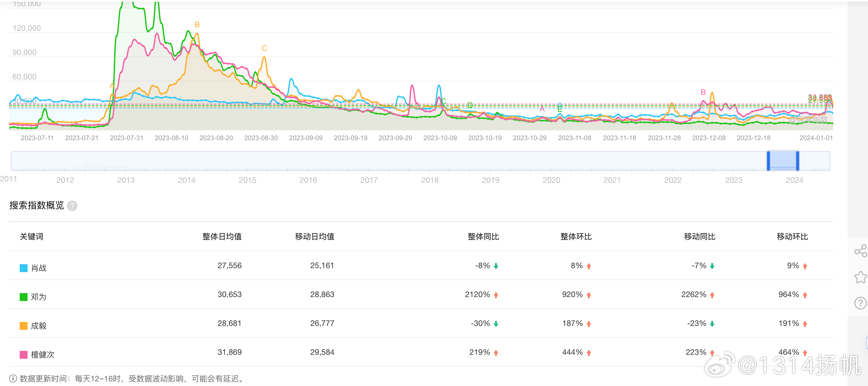Click 219% in 檀健次 row
This screenshot has width=868, height=386.
[x=480, y=352]
